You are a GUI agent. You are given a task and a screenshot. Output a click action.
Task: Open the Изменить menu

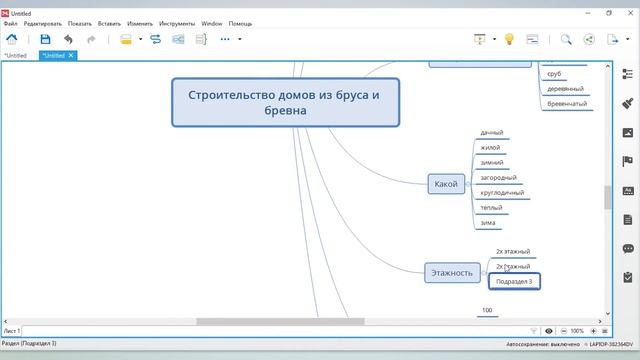pyautogui.click(x=140, y=24)
